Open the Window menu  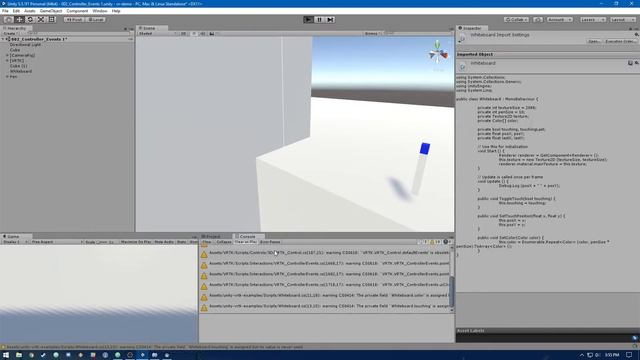point(100,11)
